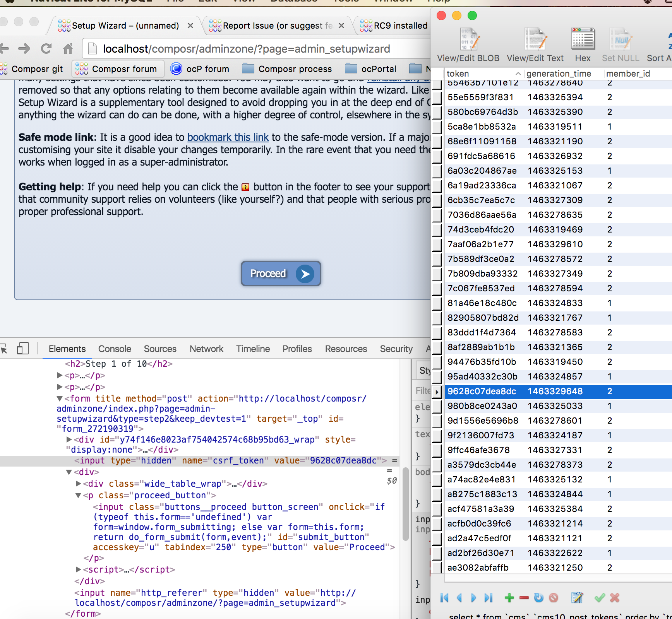Viewport: 672px width, 619px height.
Task: Follow the 'bookmark this link' hyperlink
Action: [x=228, y=137]
